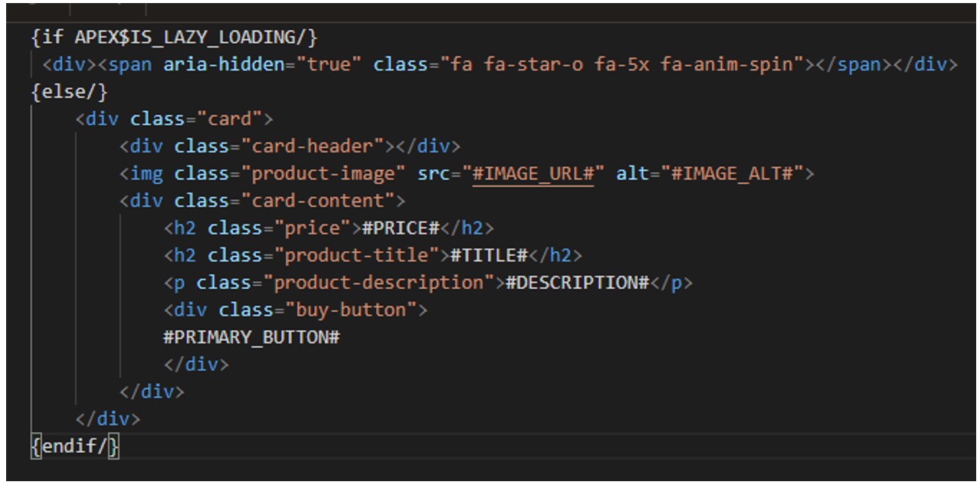Click the underlined #IMAGE_URL# value

(533, 174)
